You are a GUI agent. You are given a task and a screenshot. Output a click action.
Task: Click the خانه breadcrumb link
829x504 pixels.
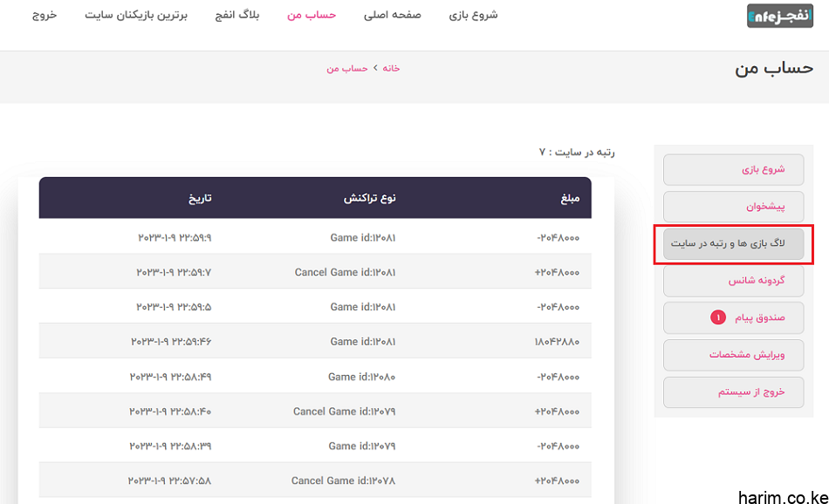pos(391,68)
